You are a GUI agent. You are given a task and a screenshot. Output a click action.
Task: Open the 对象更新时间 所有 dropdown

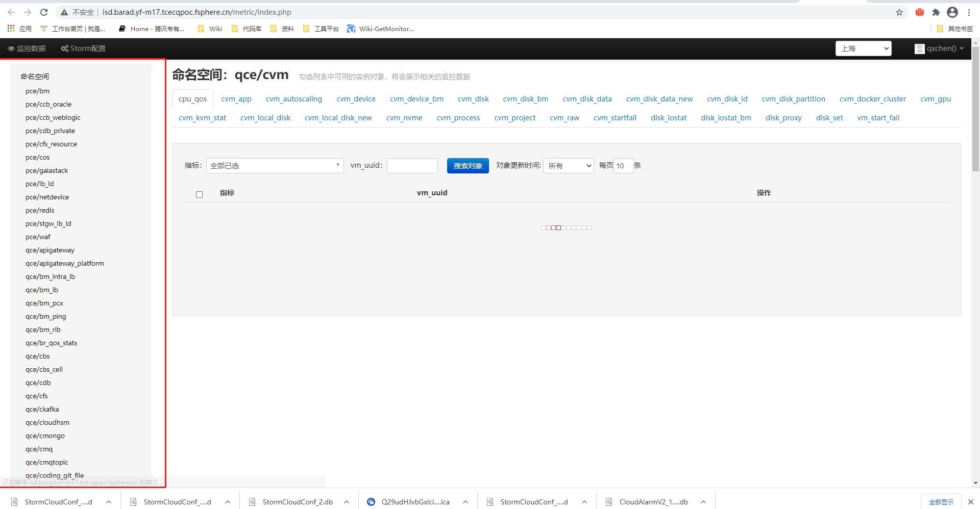(x=569, y=166)
